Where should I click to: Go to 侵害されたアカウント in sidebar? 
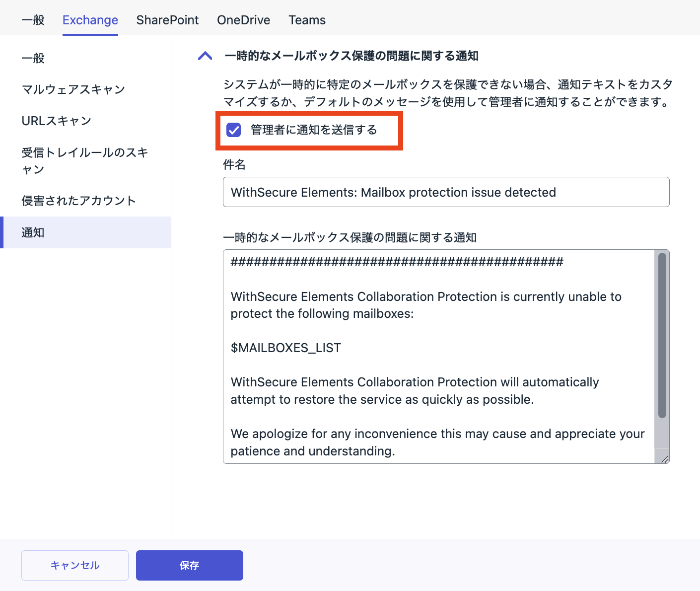click(78, 201)
